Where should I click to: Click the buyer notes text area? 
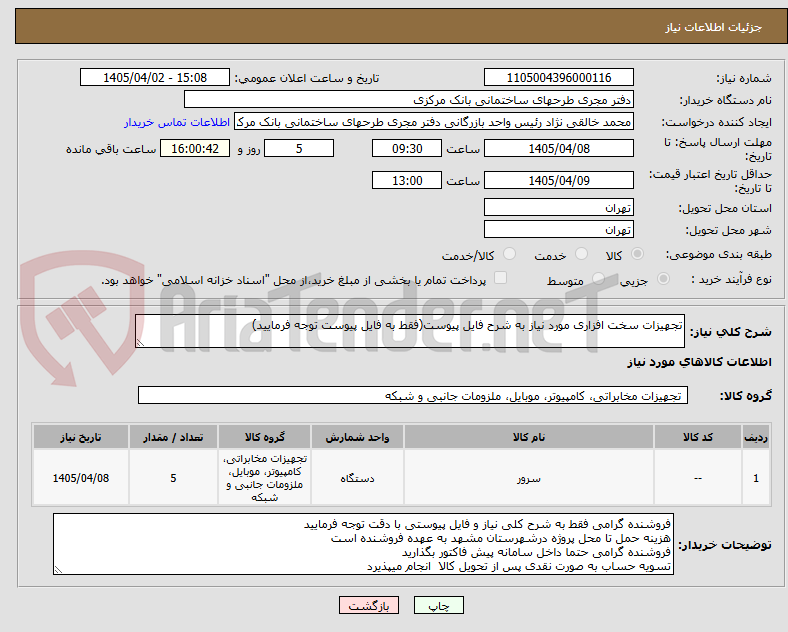pos(363,544)
